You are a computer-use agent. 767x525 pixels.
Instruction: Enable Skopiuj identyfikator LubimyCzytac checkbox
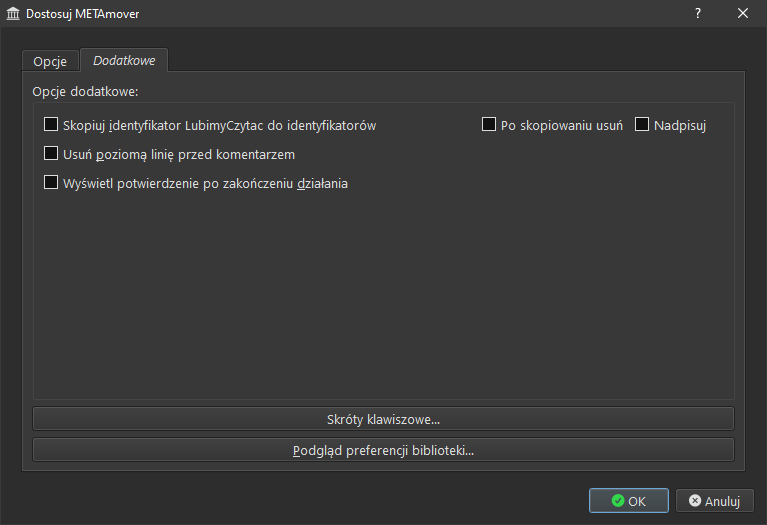[x=51, y=126]
